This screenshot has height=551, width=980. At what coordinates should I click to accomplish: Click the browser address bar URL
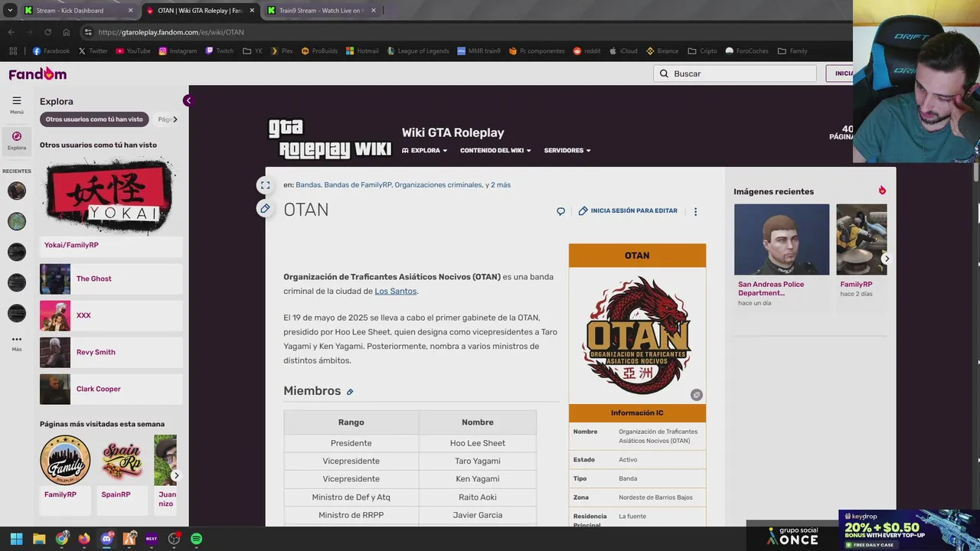click(x=171, y=32)
